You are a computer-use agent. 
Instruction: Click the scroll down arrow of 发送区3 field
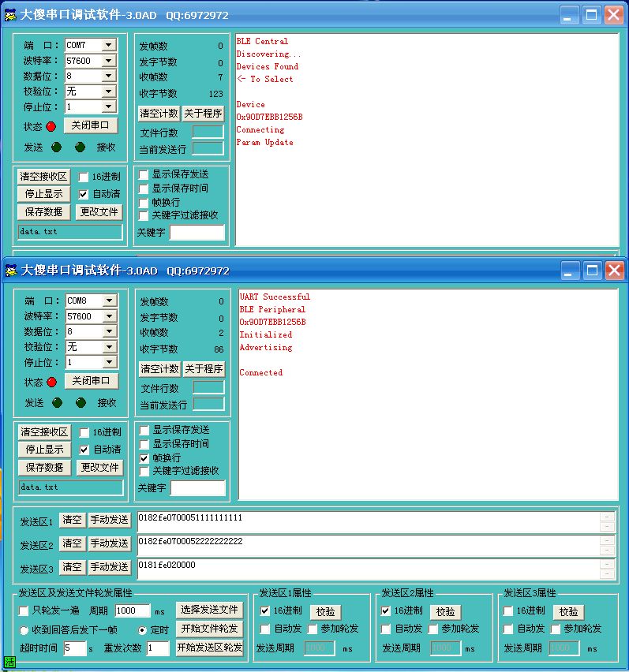click(x=607, y=574)
